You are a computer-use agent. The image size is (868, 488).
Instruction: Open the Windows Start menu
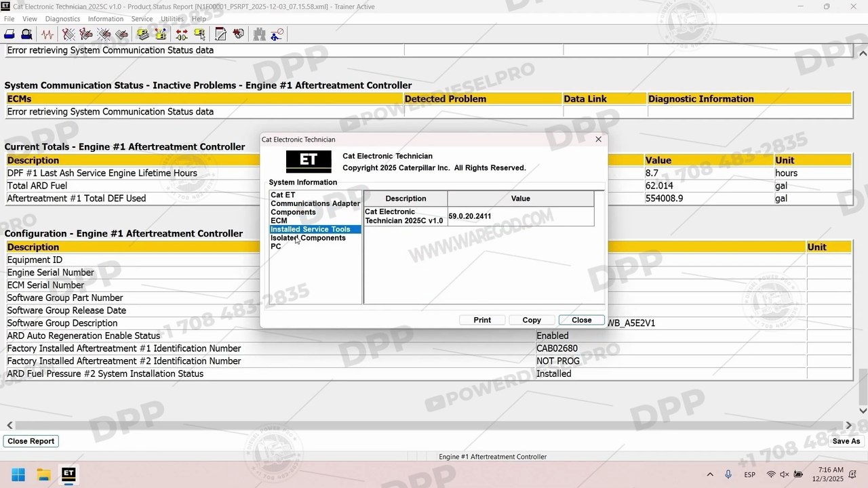[18, 474]
